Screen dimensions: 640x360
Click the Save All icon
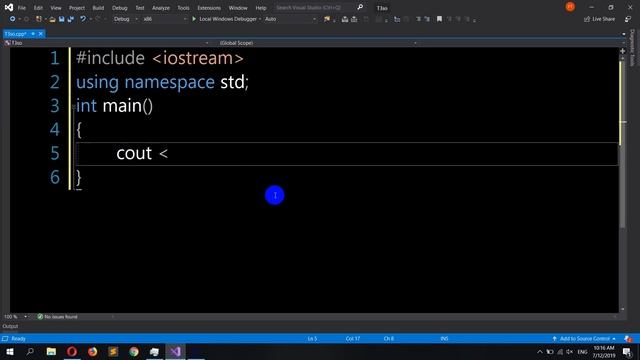pyautogui.click(x=71, y=19)
